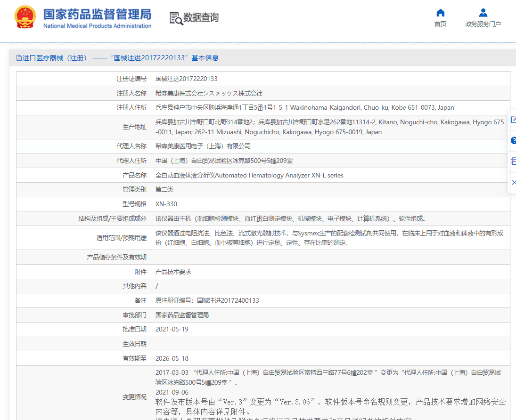Click the 产品名称 label

point(135,175)
